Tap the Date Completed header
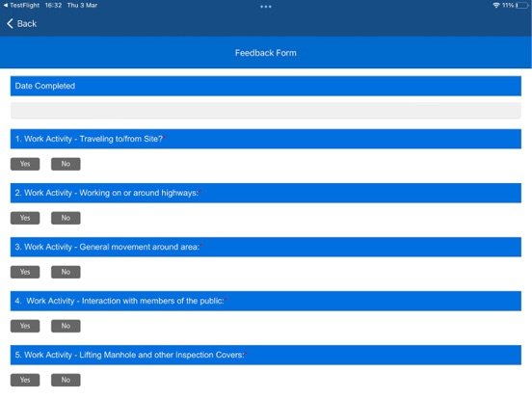532x399 pixels. (266, 86)
